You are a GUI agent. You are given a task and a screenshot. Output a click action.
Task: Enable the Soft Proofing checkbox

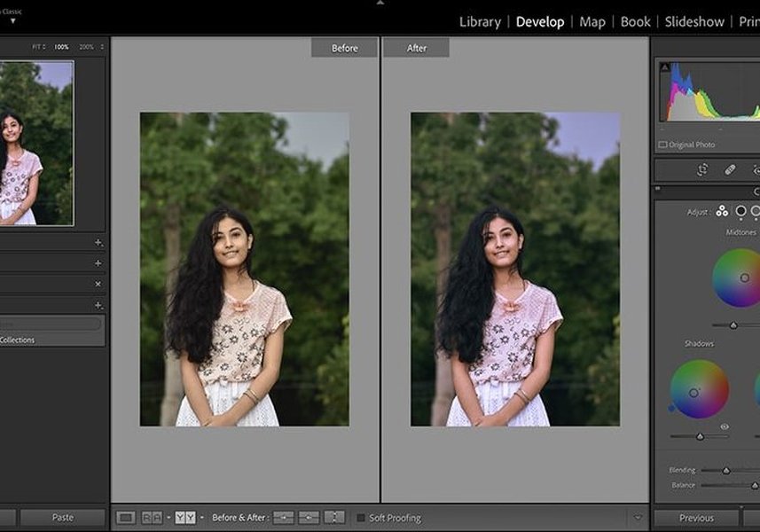(x=361, y=518)
